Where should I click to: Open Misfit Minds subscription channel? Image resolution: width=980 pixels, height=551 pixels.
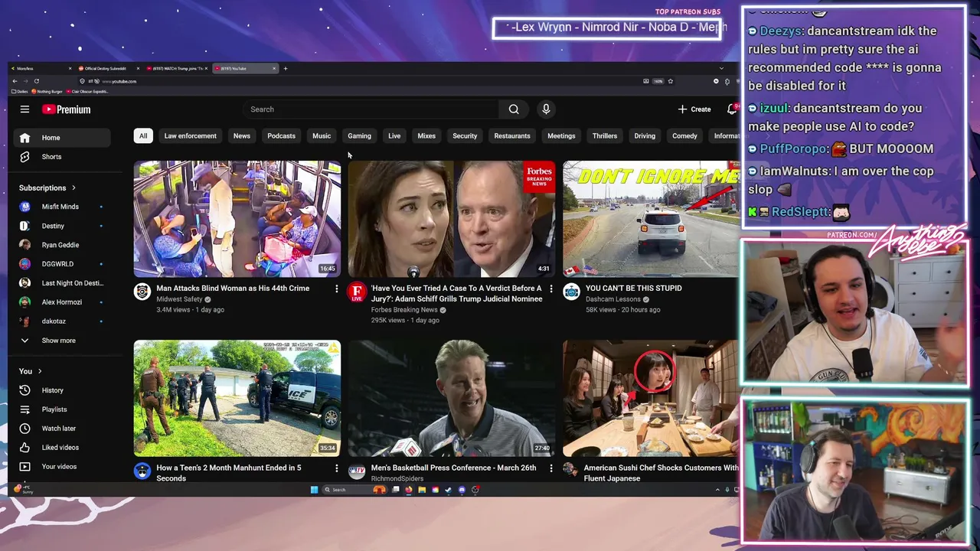pyautogui.click(x=61, y=207)
